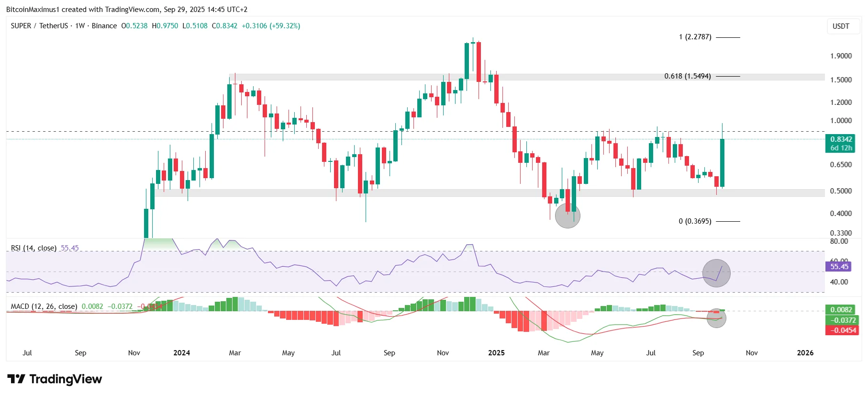Click the TradingView wordmark link
Image resolution: width=868 pixels, height=397 pixels.
(x=66, y=379)
